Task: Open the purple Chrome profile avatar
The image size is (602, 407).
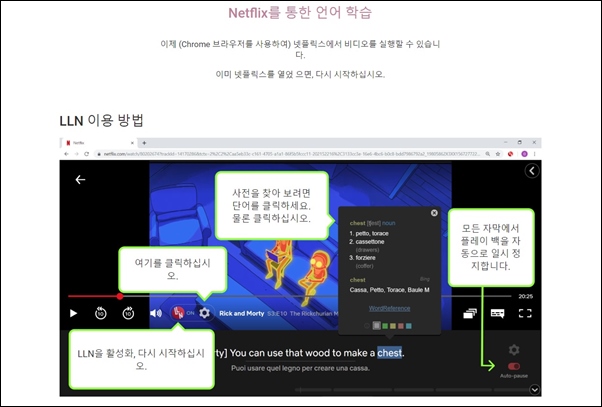Action: pyautogui.click(x=524, y=154)
